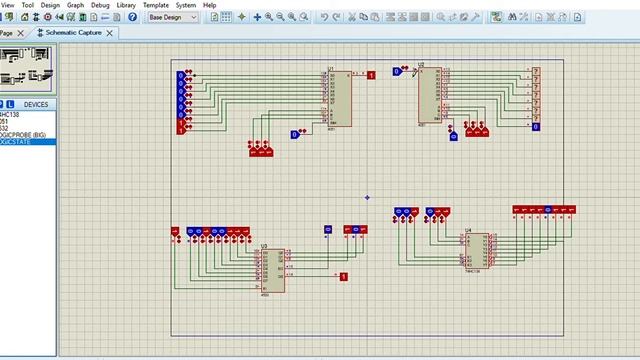Click the Pick Parts from Libraries icon
This screenshot has width=640, height=360.
pyautogui.click(x=440, y=17)
